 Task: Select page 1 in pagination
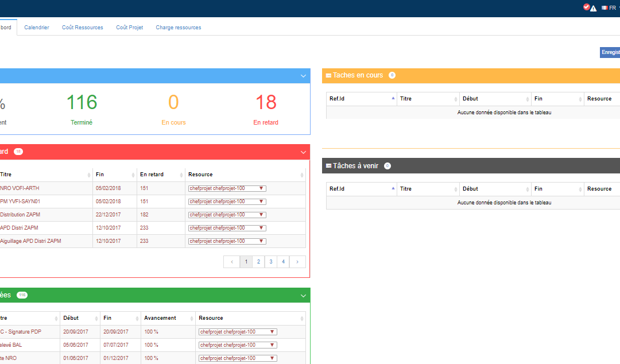point(246,262)
